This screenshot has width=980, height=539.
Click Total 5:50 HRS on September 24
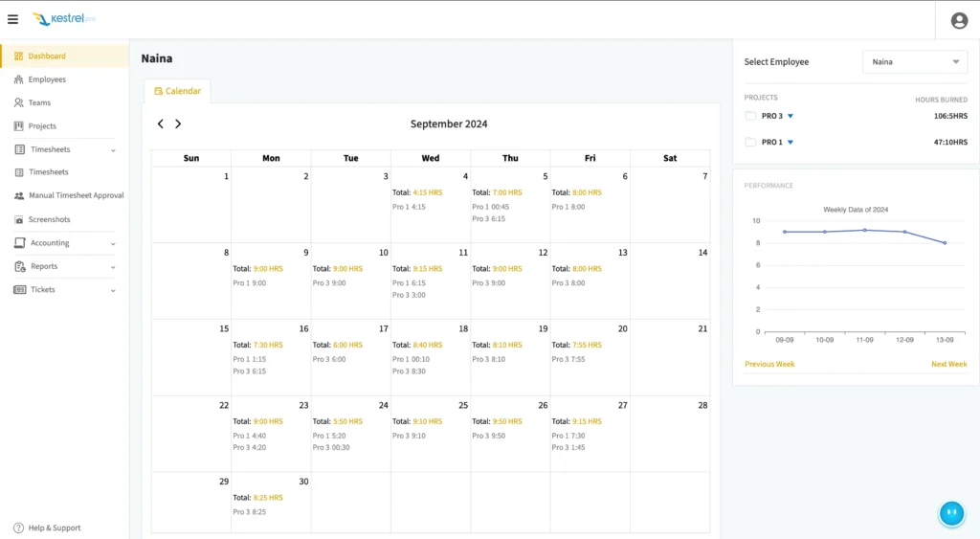point(338,421)
